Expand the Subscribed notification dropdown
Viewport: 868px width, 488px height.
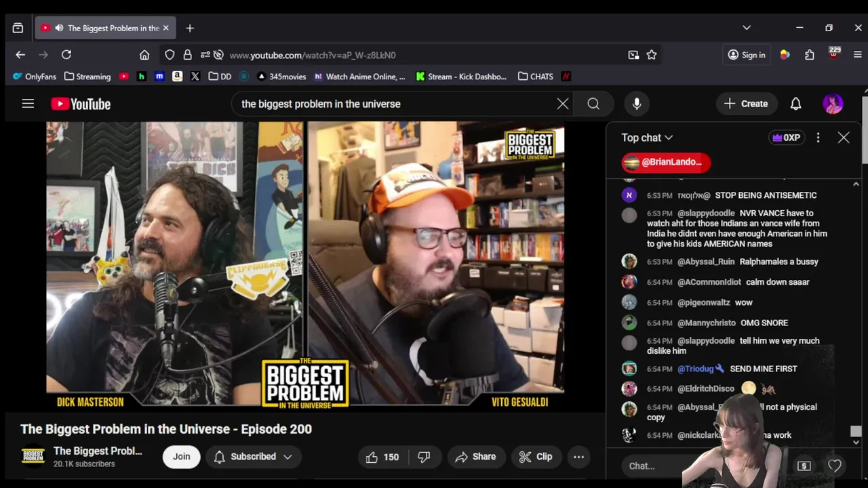point(253,457)
